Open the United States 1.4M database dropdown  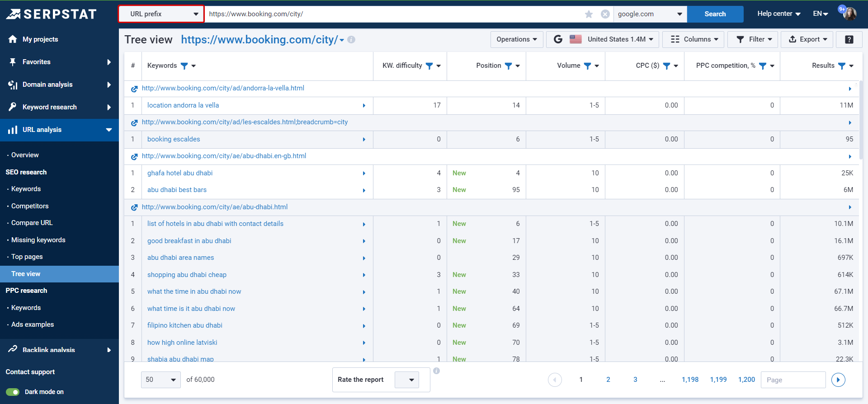603,39
